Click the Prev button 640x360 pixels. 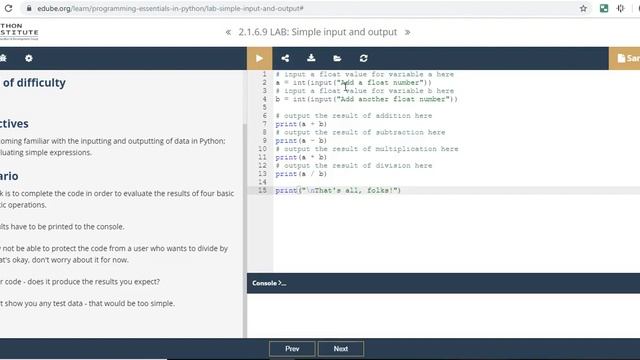point(292,349)
